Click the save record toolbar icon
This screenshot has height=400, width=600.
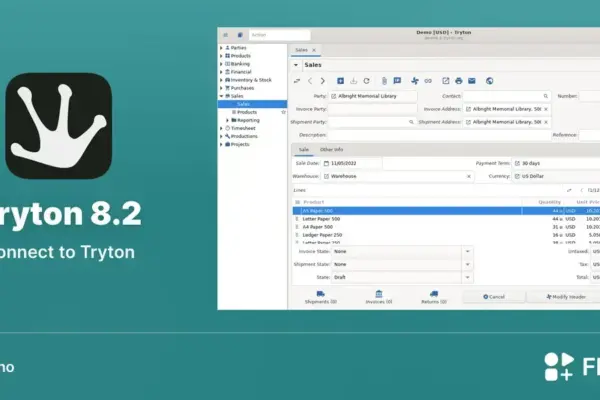coord(354,81)
